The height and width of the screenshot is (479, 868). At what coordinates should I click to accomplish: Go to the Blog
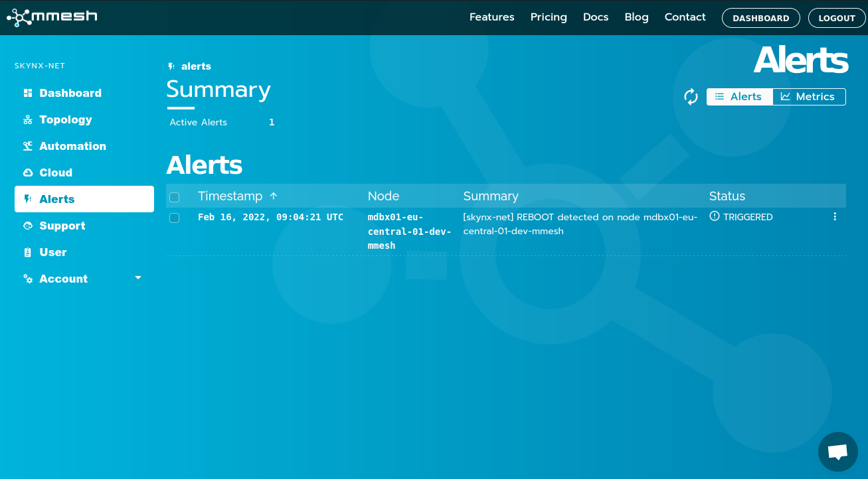(x=637, y=17)
